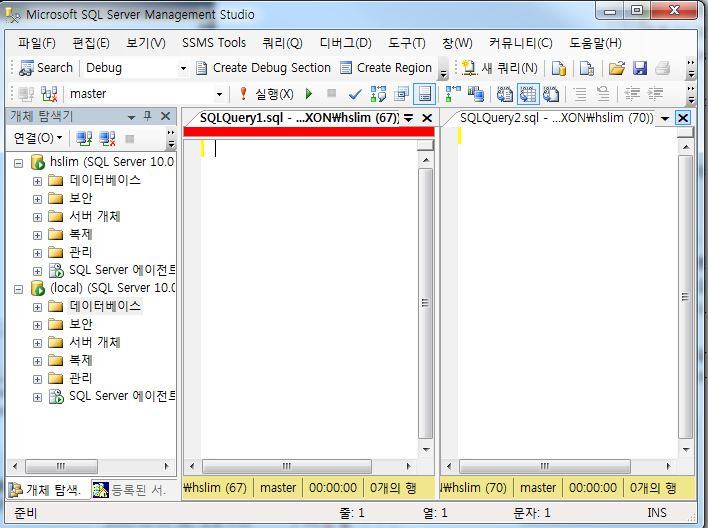Click the Change Connection icon

pyautogui.click(x=49, y=94)
